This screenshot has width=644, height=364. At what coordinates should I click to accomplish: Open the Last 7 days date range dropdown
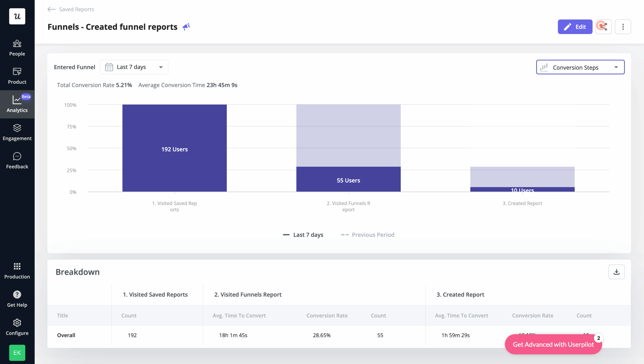(134, 67)
